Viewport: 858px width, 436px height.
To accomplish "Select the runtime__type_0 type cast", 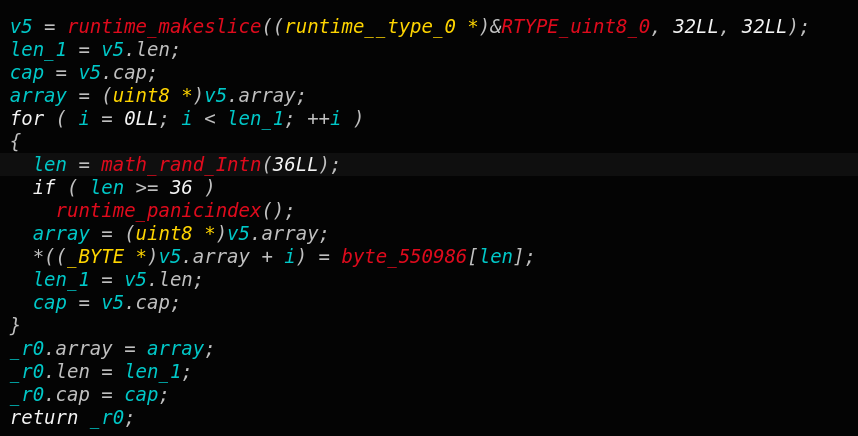I will point(370,26).
